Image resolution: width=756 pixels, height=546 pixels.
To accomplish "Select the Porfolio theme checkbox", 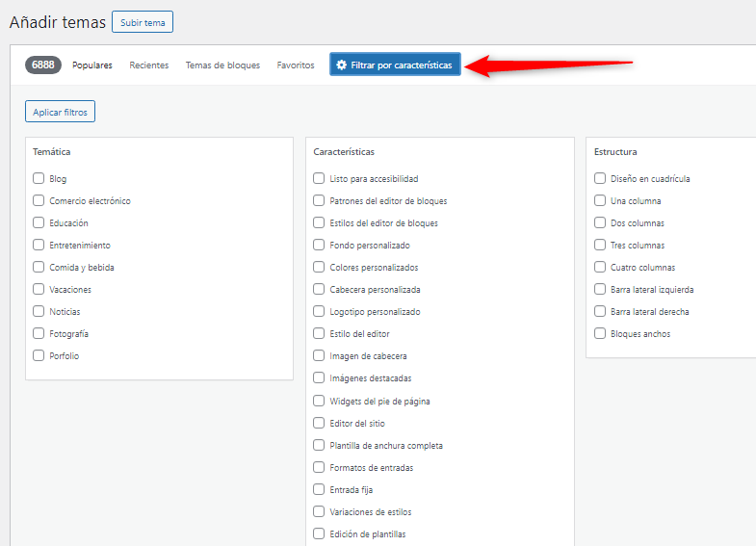I will point(39,355).
